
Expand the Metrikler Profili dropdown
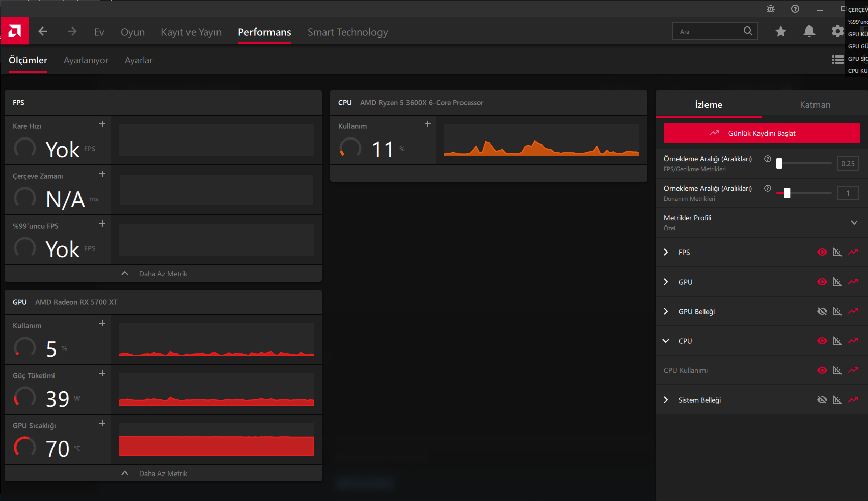pos(854,222)
